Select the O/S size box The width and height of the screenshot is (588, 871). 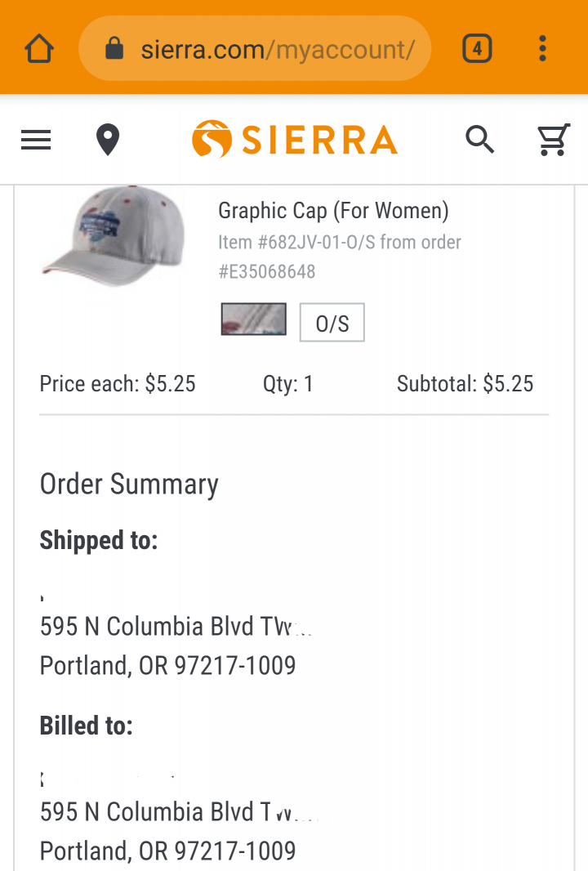[x=332, y=323]
